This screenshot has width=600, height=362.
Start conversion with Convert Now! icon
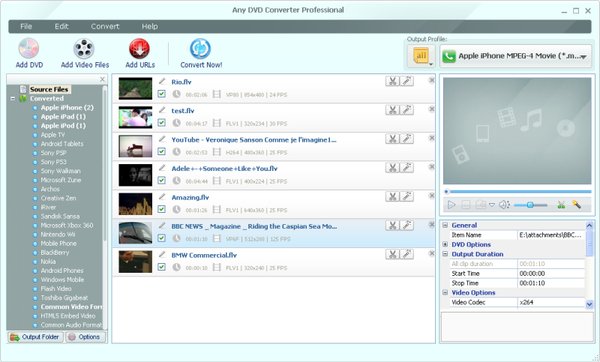pyautogui.click(x=201, y=49)
